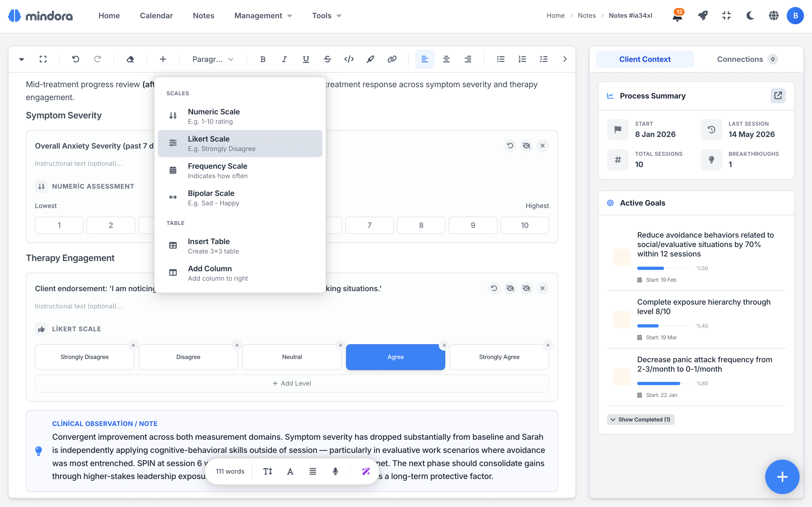This screenshot has width=812, height=507.
Task: Select Strongly Agree on Likert scale
Action: coord(499,357)
